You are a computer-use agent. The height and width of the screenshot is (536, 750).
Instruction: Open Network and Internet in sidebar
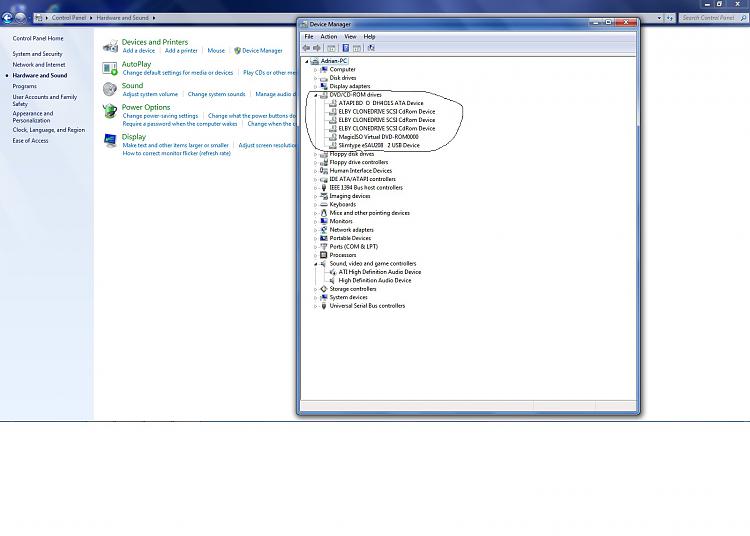(x=39, y=65)
